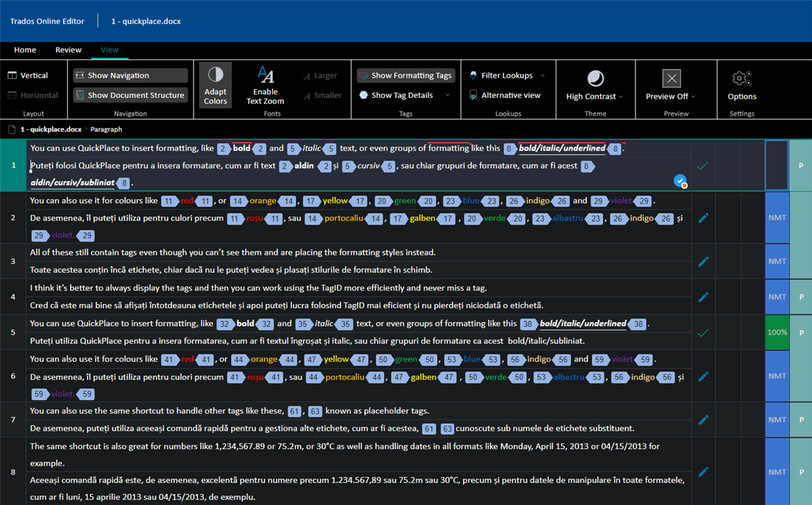Select segment number 3
Screen dimensions: 812x505
pyautogui.click(x=13, y=261)
